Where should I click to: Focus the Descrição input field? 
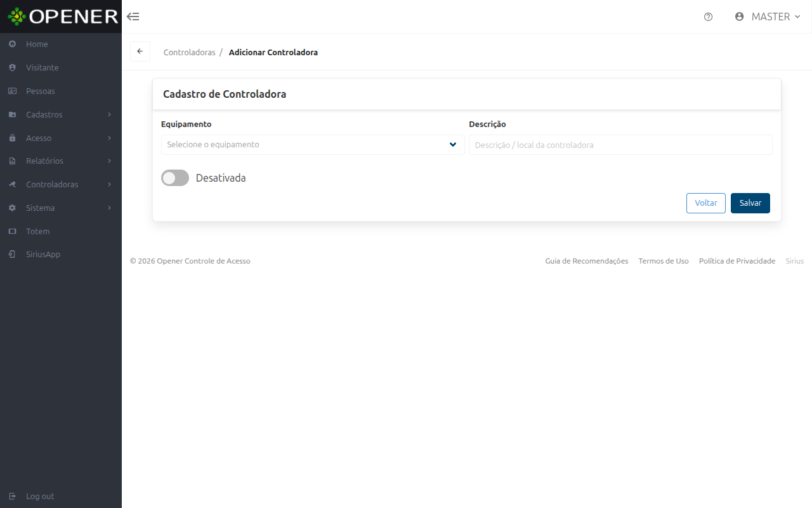pyautogui.click(x=620, y=145)
